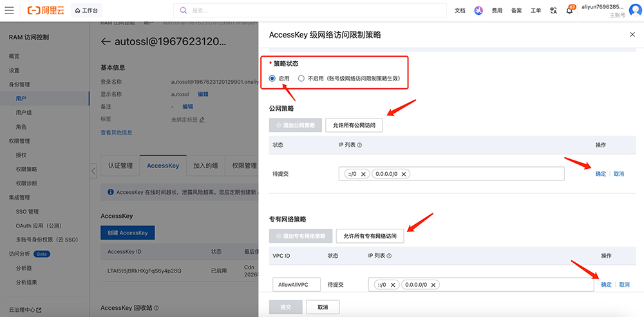Remove the ::/0 tag from public IP list

(x=363, y=174)
